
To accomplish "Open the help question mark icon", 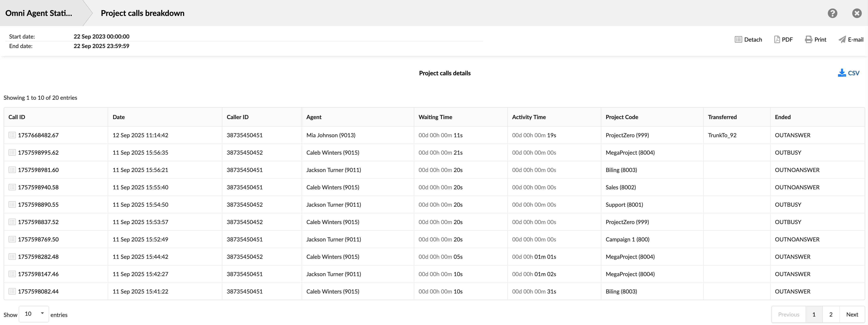I will coord(832,13).
